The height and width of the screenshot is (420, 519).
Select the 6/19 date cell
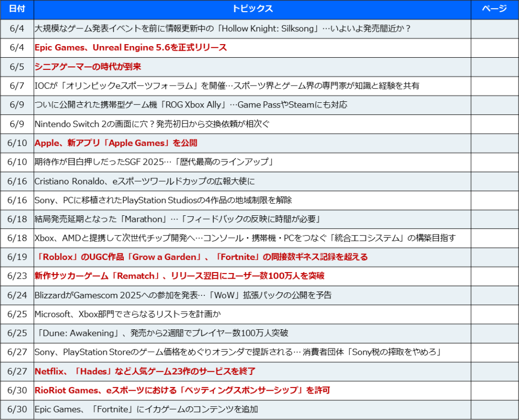[x=17, y=257]
